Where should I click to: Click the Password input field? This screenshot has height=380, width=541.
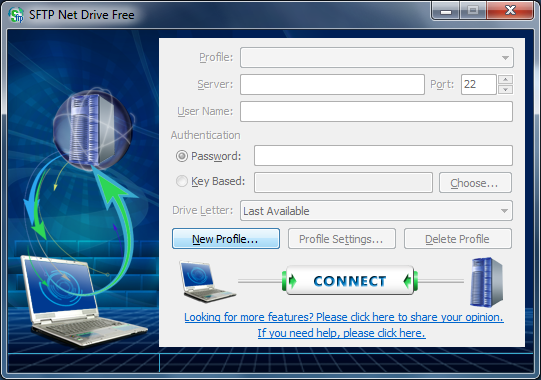[x=383, y=155]
